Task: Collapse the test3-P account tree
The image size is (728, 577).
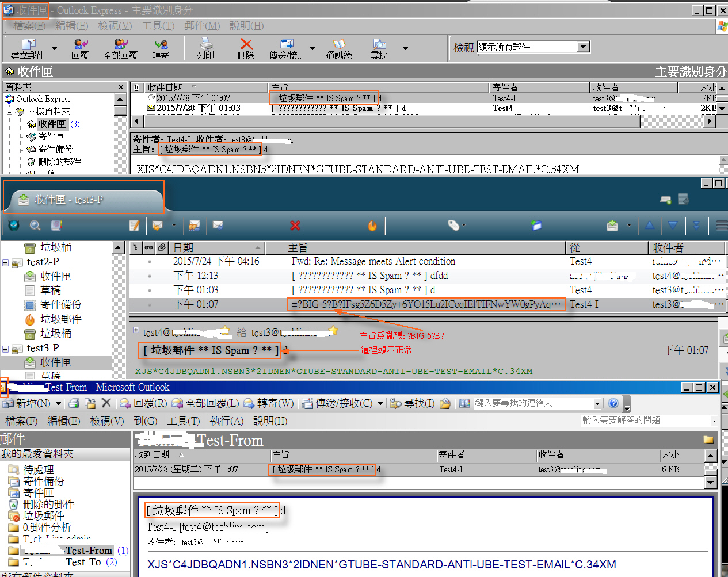Action: (x=6, y=349)
